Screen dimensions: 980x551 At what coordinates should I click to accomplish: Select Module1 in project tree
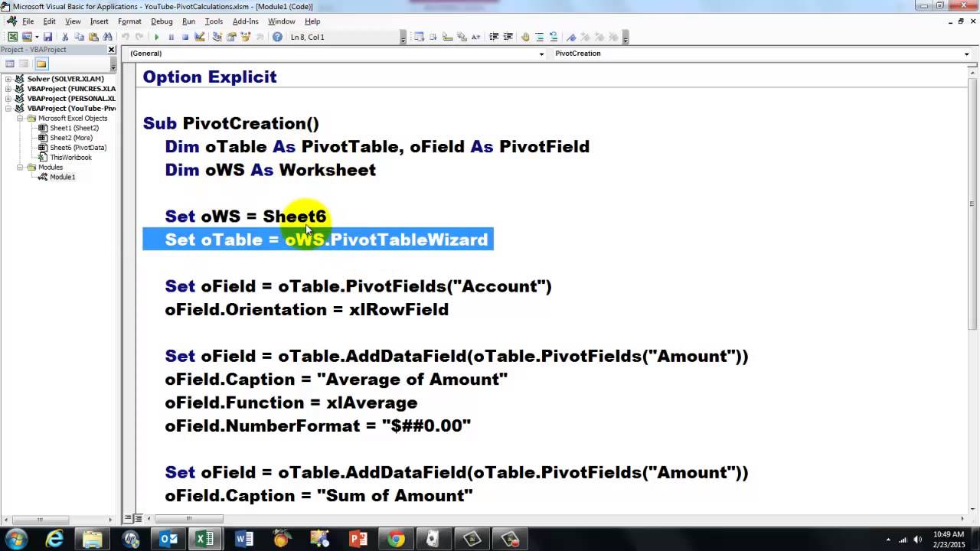tap(62, 177)
